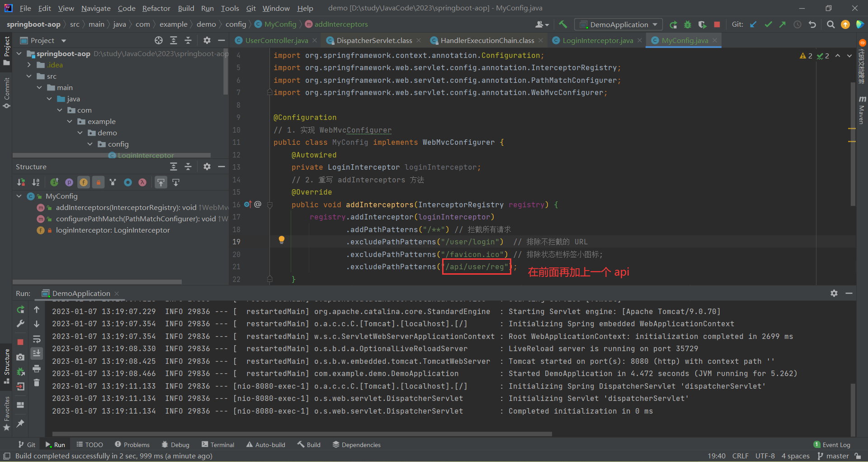
Task: Open the Problems tool window
Action: 132,445
